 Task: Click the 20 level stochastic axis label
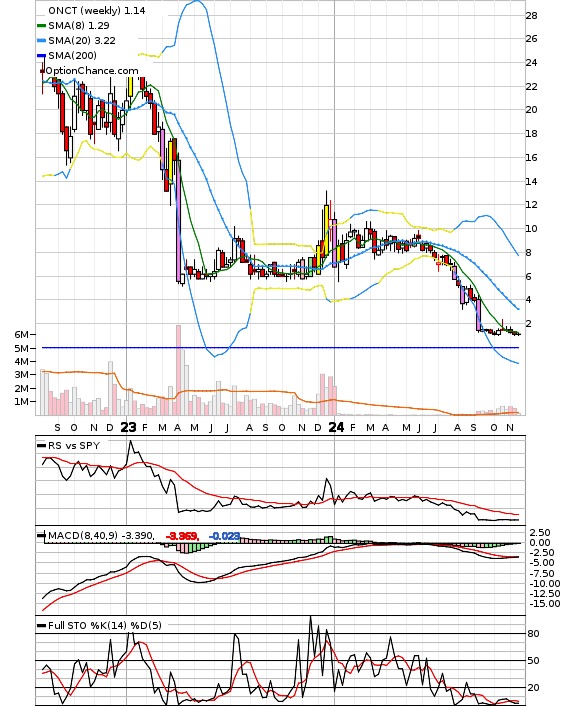(x=533, y=688)
